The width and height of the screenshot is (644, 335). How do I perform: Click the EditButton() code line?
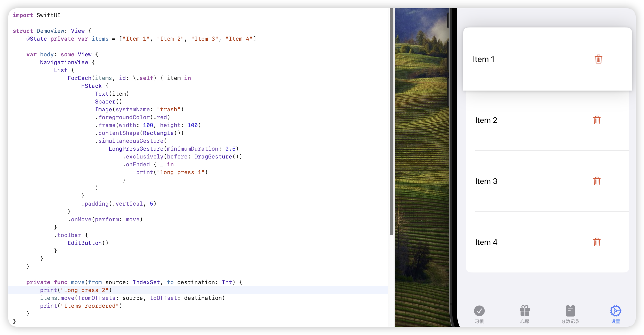click(88, 243)
